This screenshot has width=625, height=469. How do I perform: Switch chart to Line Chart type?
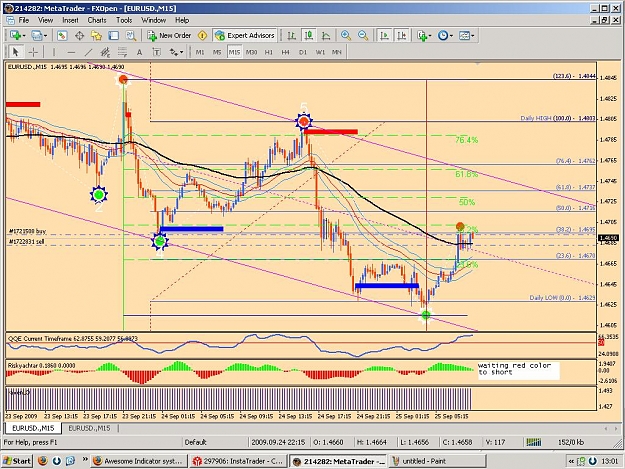[326, 35]
